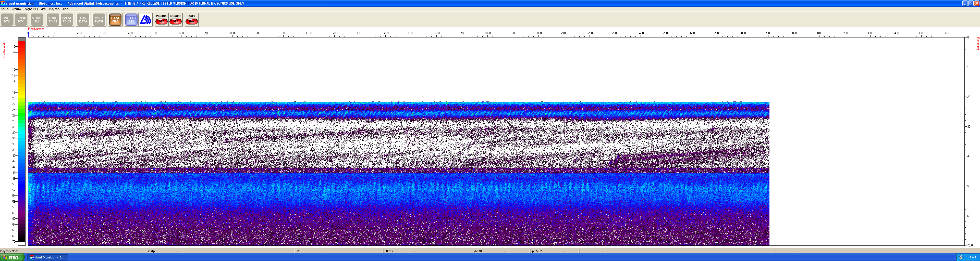Click the blue BioSonics logo icon
This screenshot has height=261, width=980.
pos(146,20)
